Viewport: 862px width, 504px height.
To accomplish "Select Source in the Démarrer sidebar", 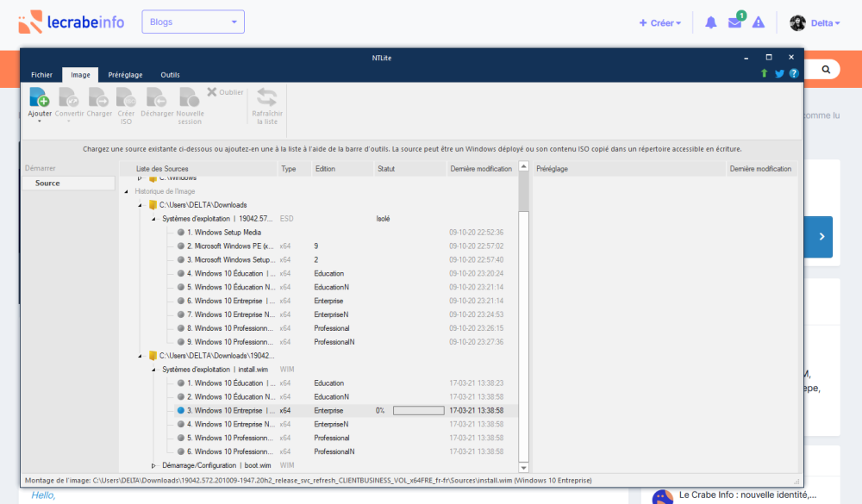I will (x=47, y=184).
